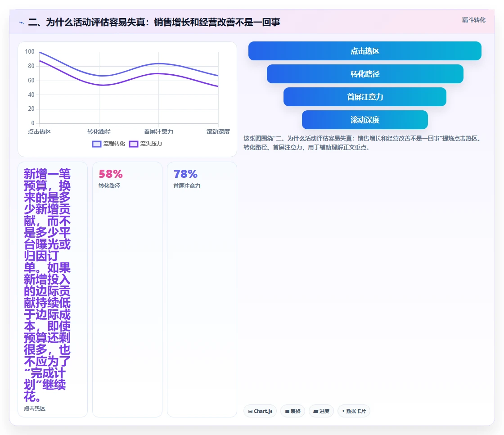504x435 pixels.
Task: Click the icon inside the 进度 chip
Action: point(315,412)
